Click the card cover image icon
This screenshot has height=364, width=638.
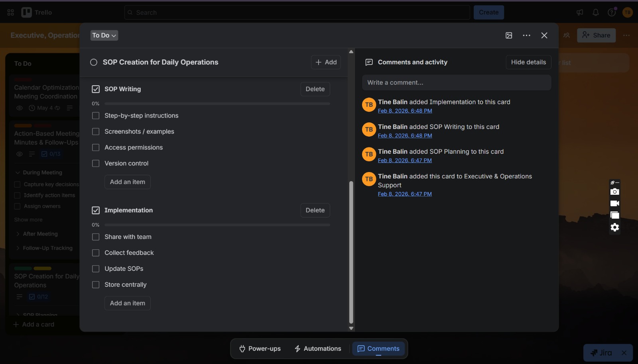click(x=509, y=35)
